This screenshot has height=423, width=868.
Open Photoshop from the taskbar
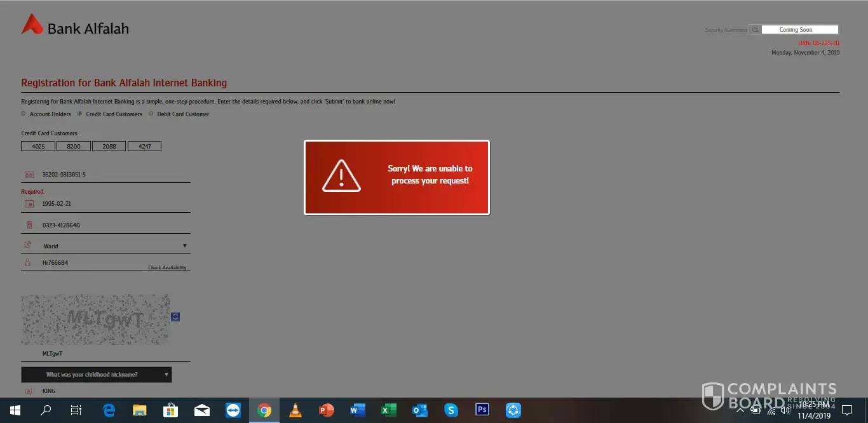[482, 410]
